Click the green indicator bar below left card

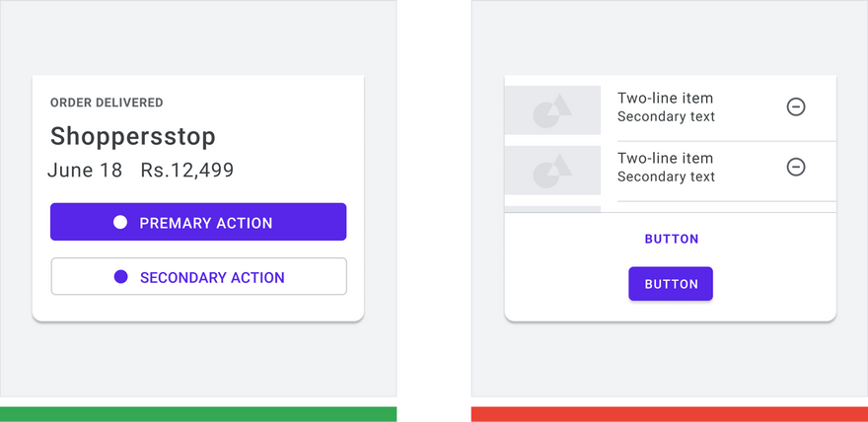click(x=198, y=414)
